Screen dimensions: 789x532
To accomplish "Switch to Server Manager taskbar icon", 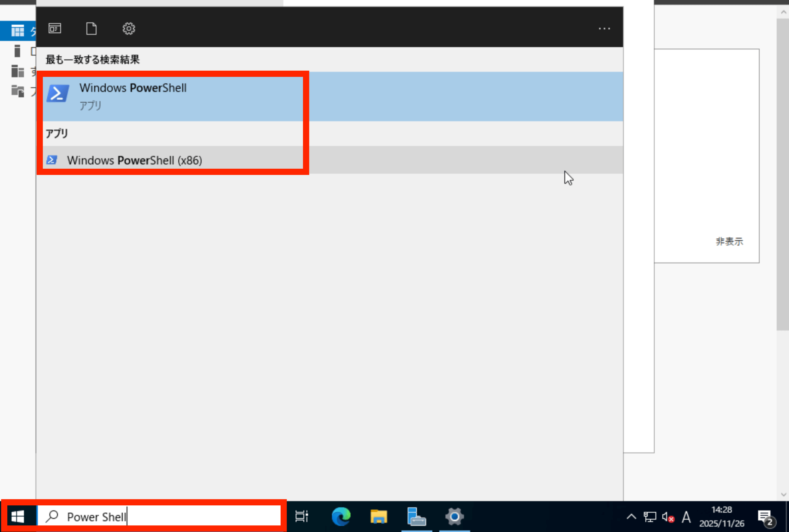I will click(x=416, y=516).
